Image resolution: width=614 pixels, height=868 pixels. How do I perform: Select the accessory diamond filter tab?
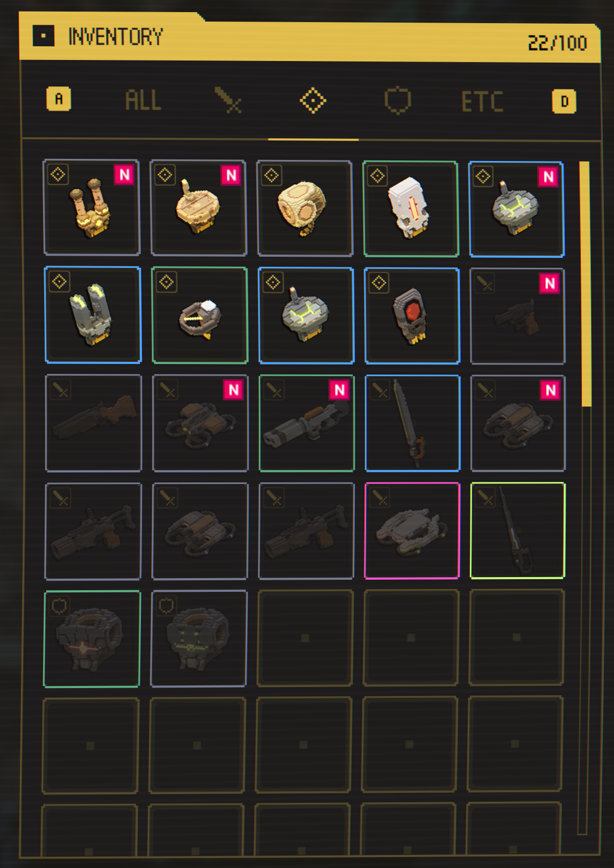[313, 100]
